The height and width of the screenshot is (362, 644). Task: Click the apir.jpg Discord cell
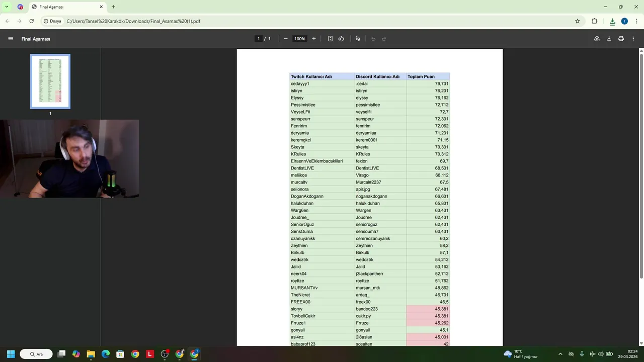[x=381, y=189]
